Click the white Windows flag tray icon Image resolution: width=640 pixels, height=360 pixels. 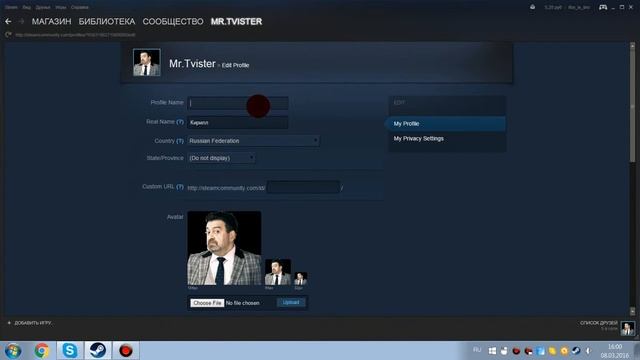coord(492,351)
